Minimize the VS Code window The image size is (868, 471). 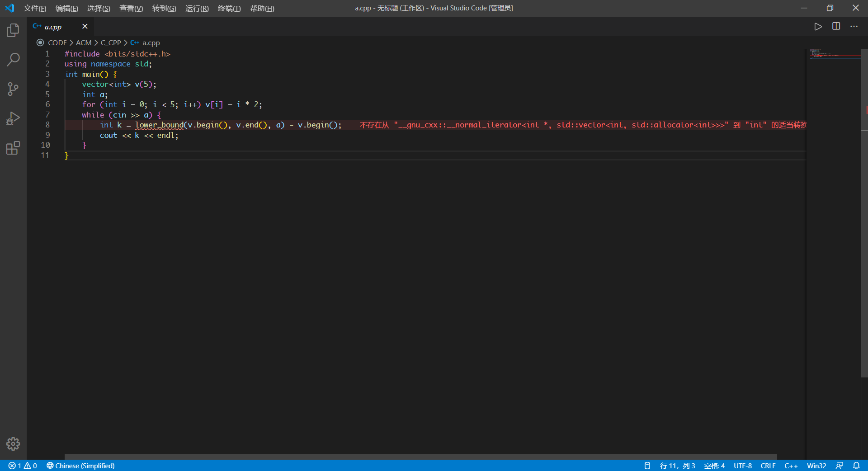(x=804, y=8)
